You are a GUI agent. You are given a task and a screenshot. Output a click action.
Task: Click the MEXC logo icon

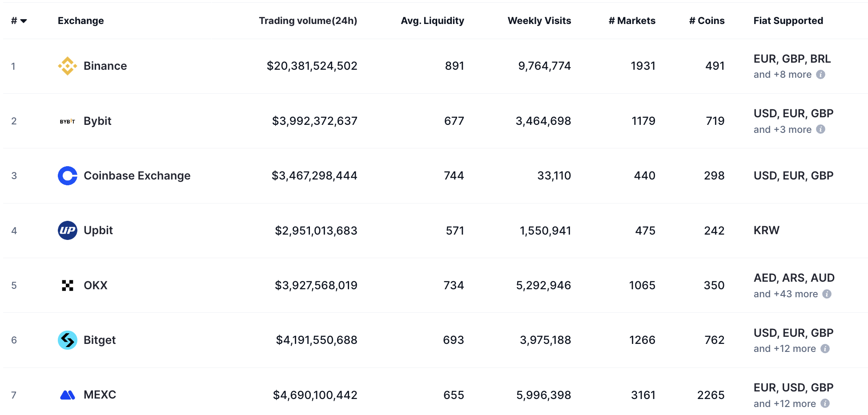click(68, 395)
